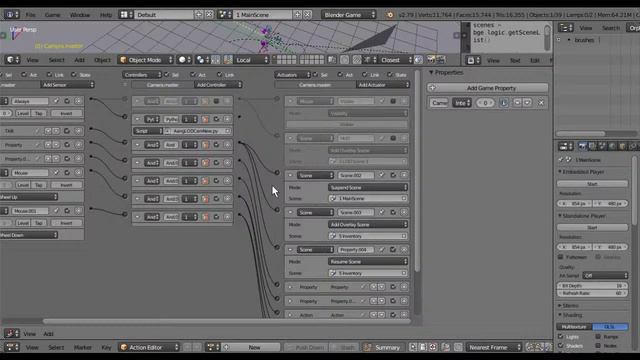Select Multitexture shading mode
The height and width of the screenshot is (360, 640).
(574, 327)
